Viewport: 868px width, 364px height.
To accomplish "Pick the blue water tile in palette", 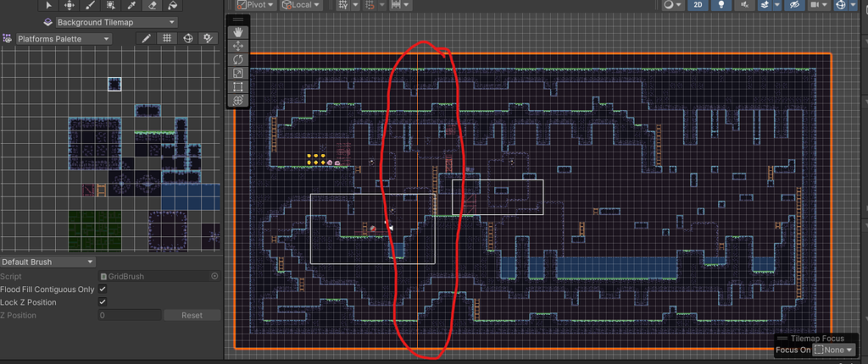I will [191, 196].
